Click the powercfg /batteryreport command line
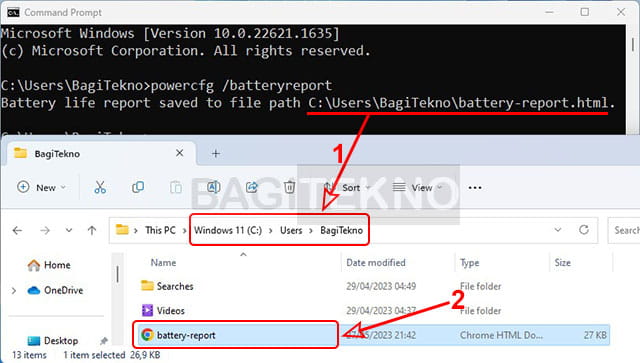 [x=241, y=85]
